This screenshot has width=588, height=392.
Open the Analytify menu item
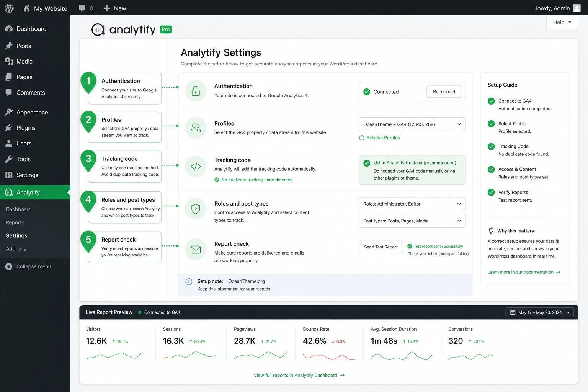[35, 193]
